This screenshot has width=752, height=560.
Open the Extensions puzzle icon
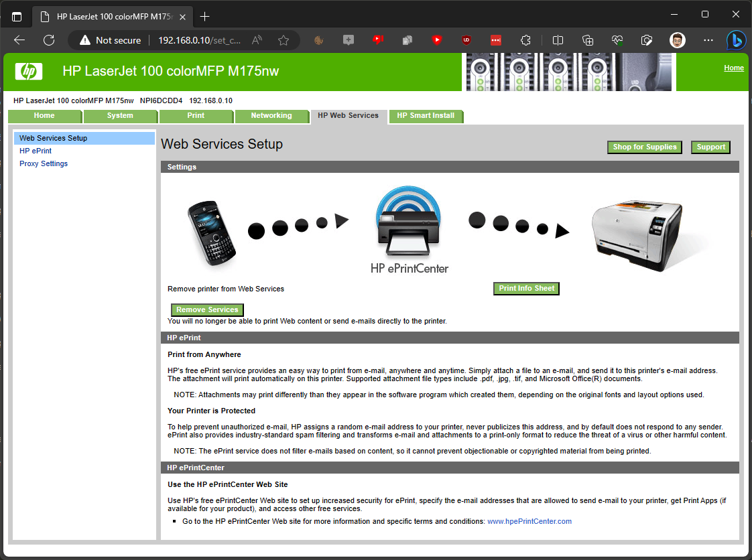coord(525,40)
